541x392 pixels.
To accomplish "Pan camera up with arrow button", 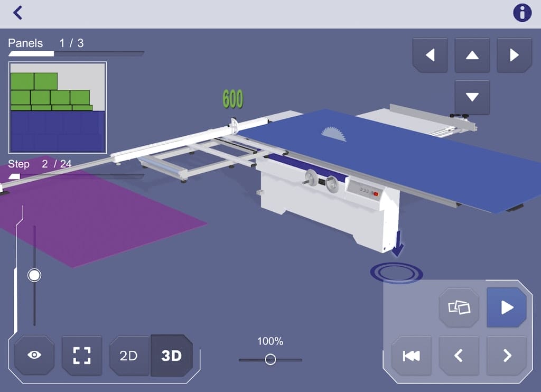I will click(x=472, y=55).
